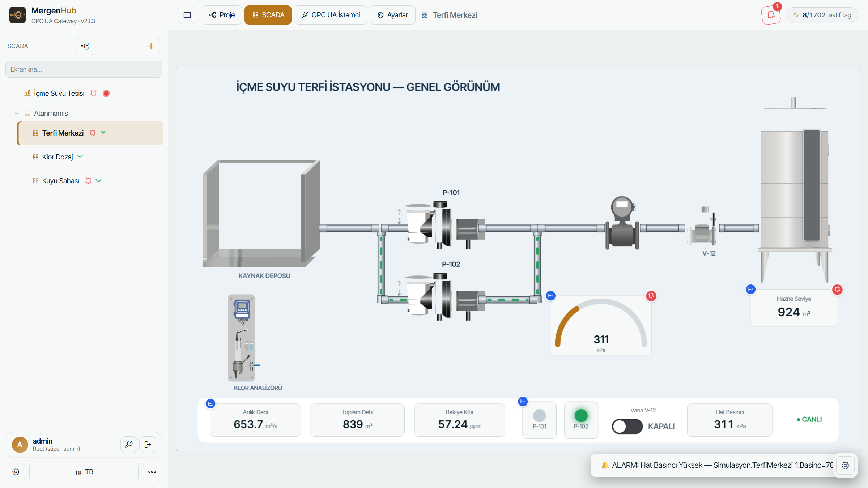Viewport: 868px width, 488px height.
Task: Click the live signal icon on Terfi Merkezi
Action: click(103, 133)
